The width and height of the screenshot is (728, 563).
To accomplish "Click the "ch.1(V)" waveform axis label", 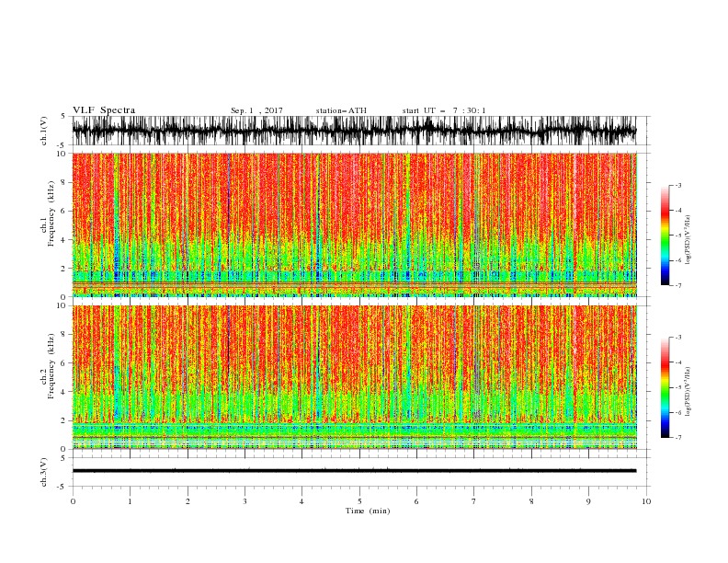I will coord(44,131).
